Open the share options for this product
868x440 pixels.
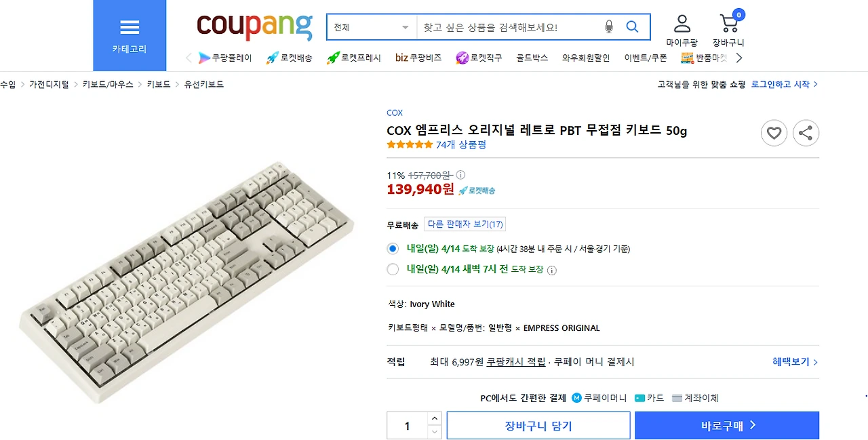806,133
